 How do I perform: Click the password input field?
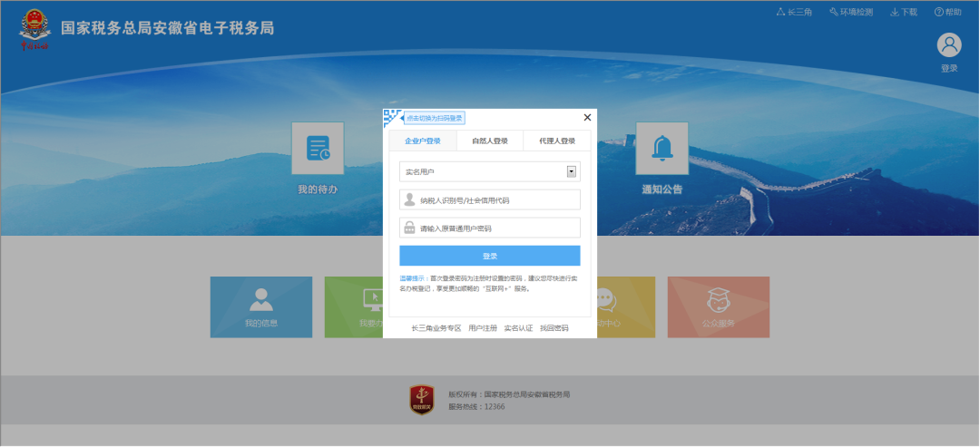[x=490, y=228]
